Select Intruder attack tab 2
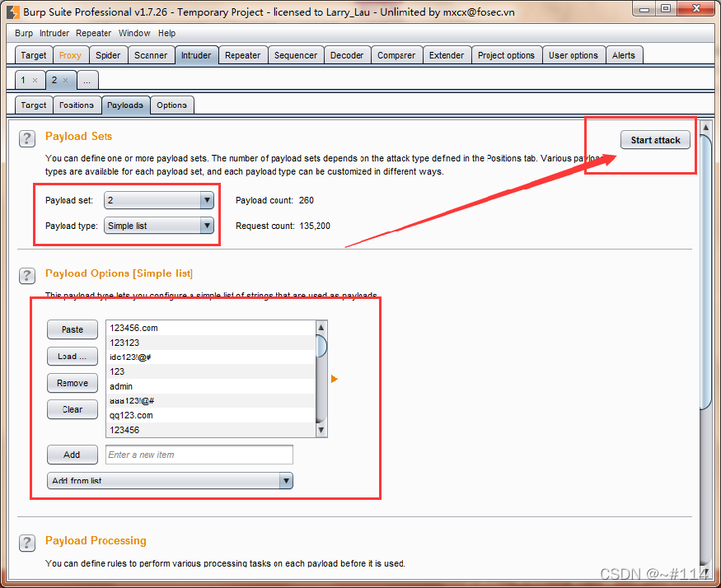The image size is (721, 588). coord(54,81)
